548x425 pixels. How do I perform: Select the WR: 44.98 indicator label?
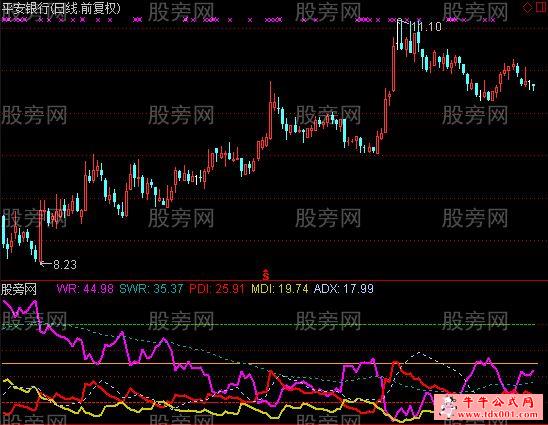[85, 289]
